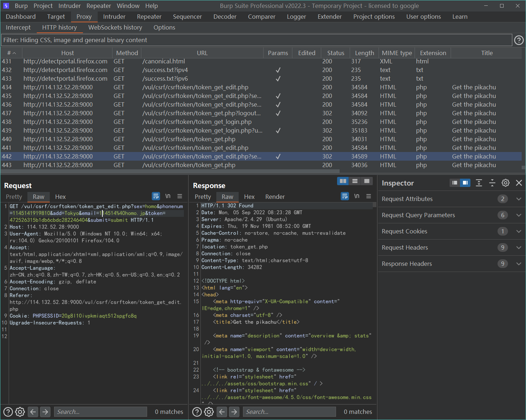Sort history by MIME type column
This screenshot has width=526, height=420.
pos(397,53)
